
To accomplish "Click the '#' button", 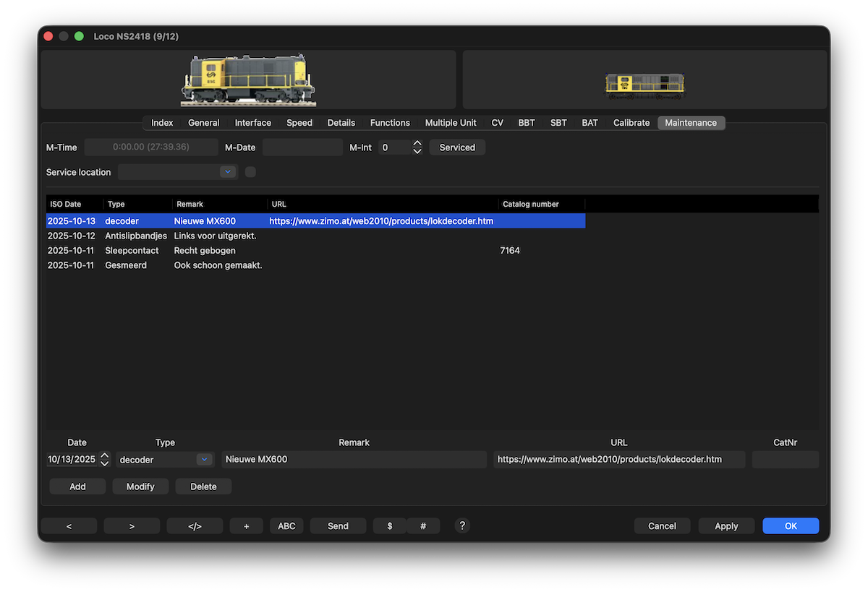I will pos(423,526).
